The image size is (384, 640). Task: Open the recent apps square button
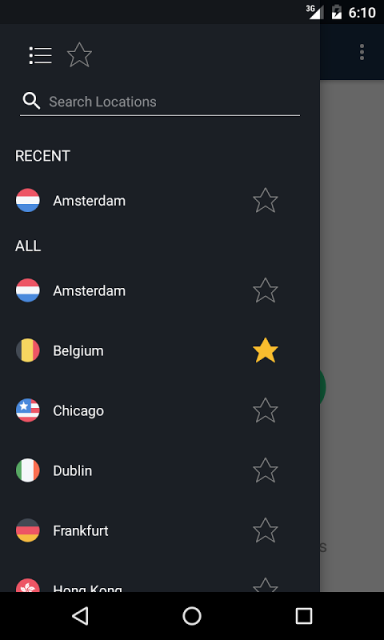(304, 616)
